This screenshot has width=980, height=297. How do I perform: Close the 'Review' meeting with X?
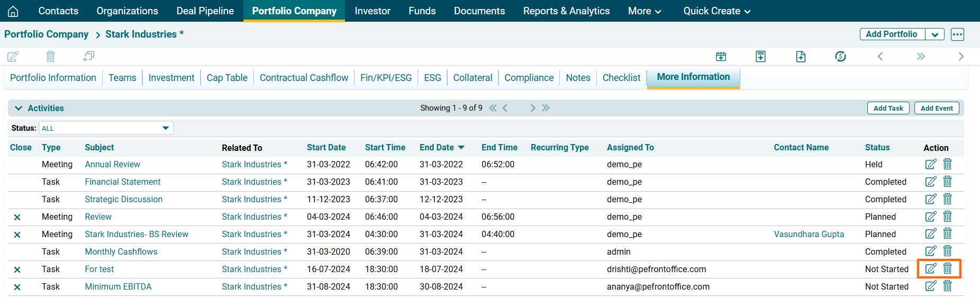(x=17, y=217)
